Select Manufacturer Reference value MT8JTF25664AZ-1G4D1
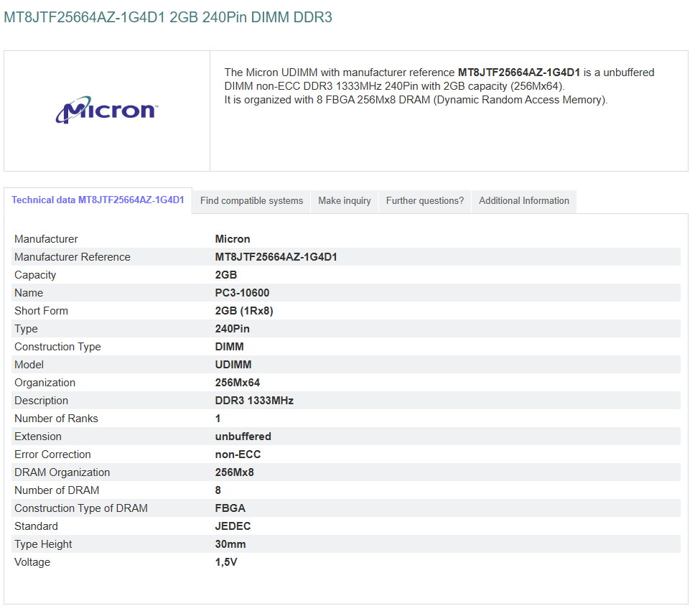The image size is (700, 611). pos(276,257)
